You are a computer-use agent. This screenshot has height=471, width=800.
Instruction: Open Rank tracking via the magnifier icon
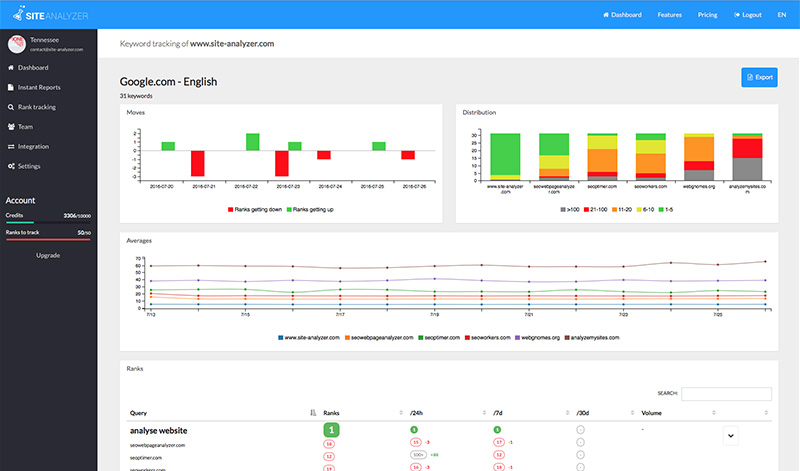(11, 107)
